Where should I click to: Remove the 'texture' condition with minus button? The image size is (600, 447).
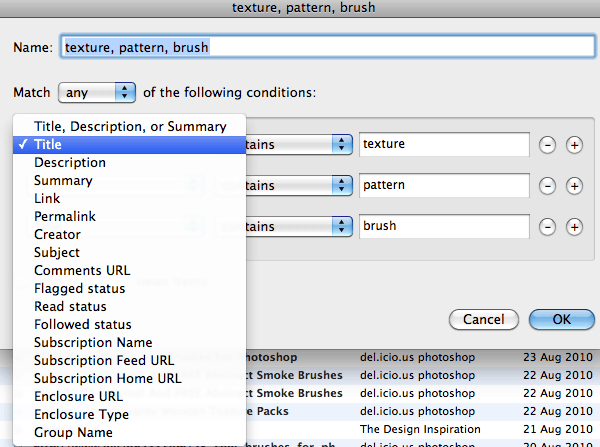click(548, 145)
